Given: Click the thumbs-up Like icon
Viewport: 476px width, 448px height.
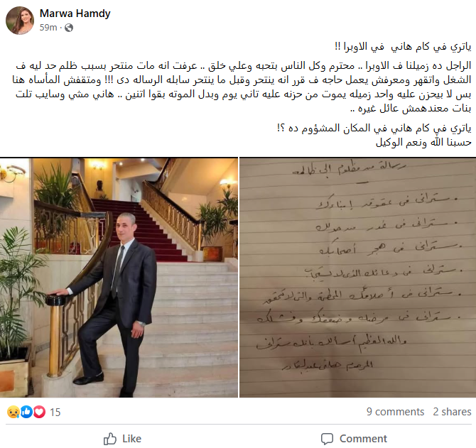Looking at the screenshot, I should 110,439.
